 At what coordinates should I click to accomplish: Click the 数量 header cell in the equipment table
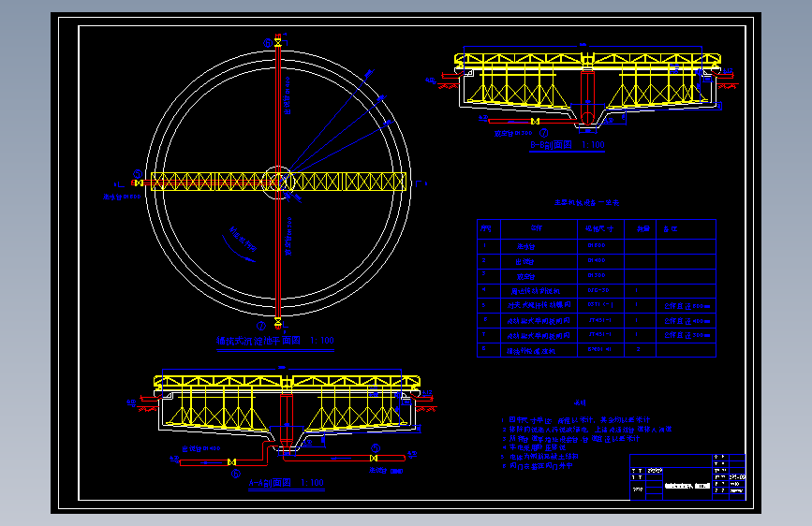point(640,228)
